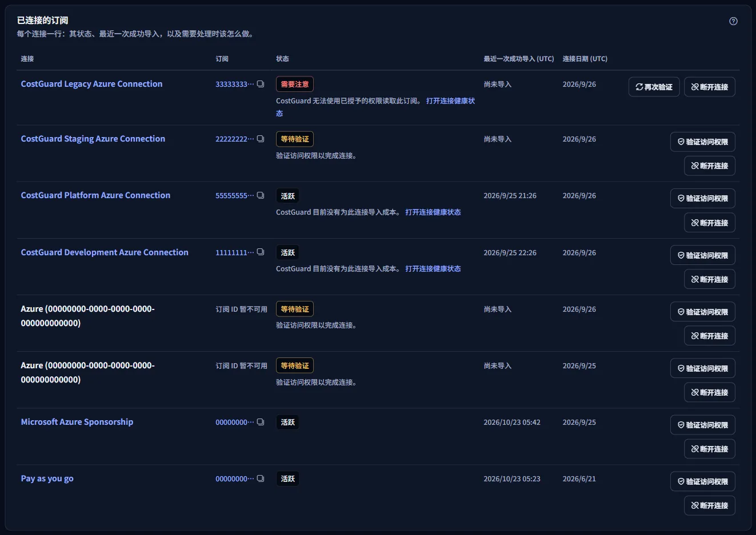Open 打开连接健康状态 link in Platform row
The height and width of the screenshot is (535, 756).
click(x=433, y=212)
